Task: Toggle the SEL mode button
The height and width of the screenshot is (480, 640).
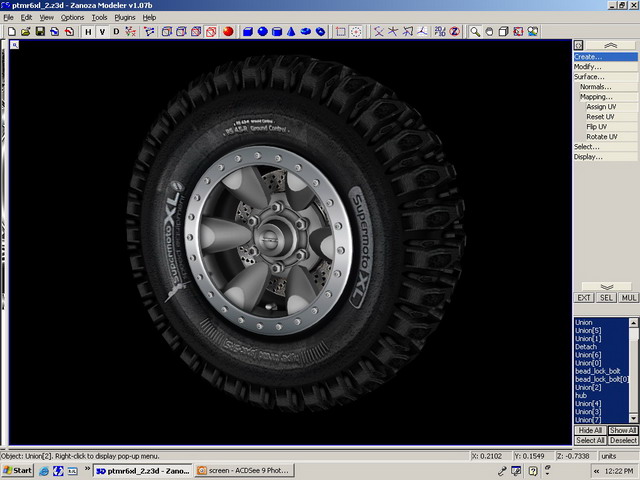Action: coord(606,298)
